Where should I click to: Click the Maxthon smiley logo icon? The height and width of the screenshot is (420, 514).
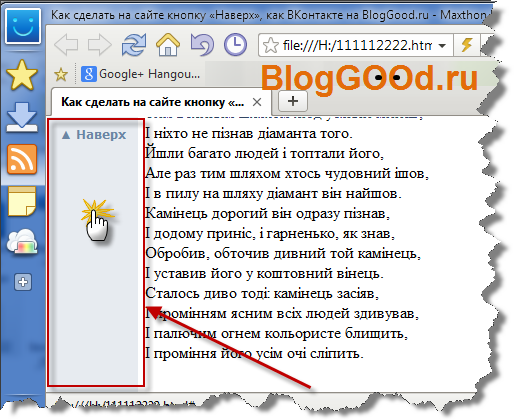pyautogui.click(x=23, y=26)
